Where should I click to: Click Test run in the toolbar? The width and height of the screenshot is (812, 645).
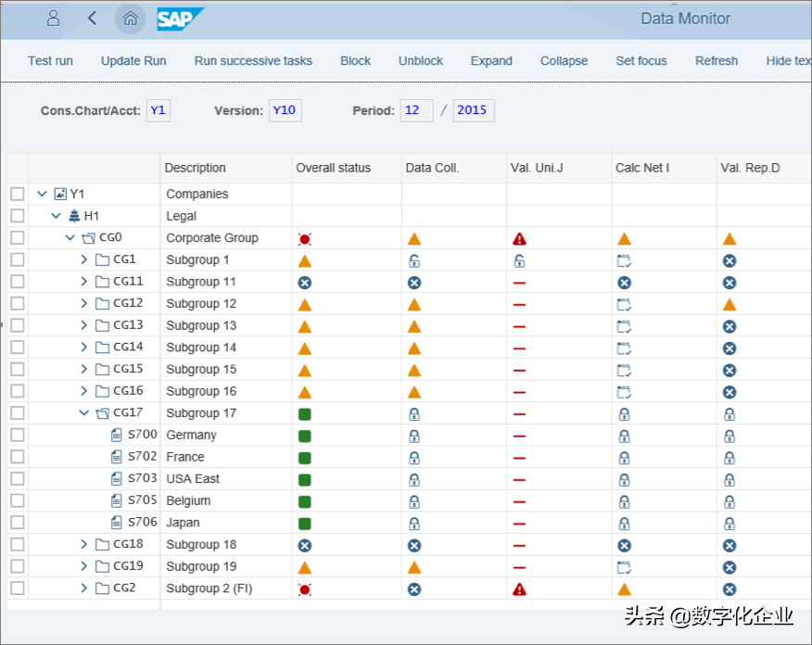[50, 61]
